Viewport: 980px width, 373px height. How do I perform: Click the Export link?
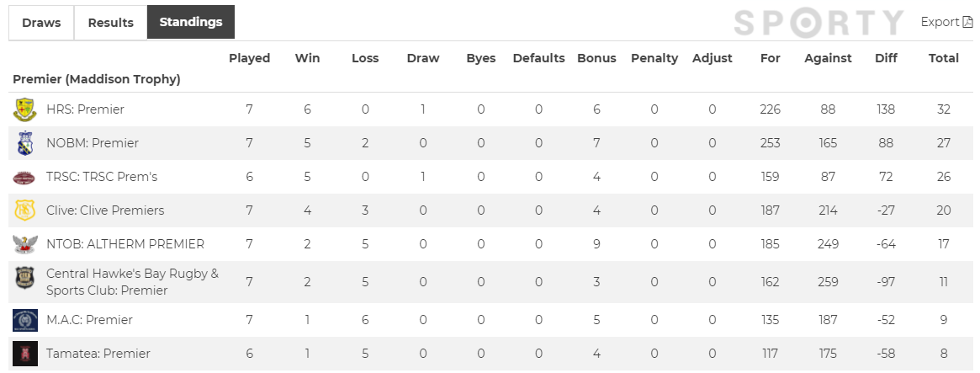coord(940,22)
